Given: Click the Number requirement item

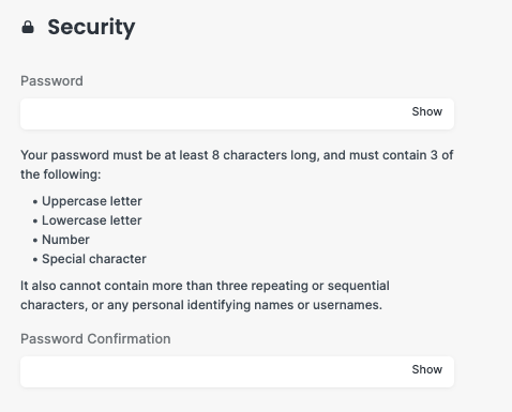Looking at the screenshot, I should (66, 240).
